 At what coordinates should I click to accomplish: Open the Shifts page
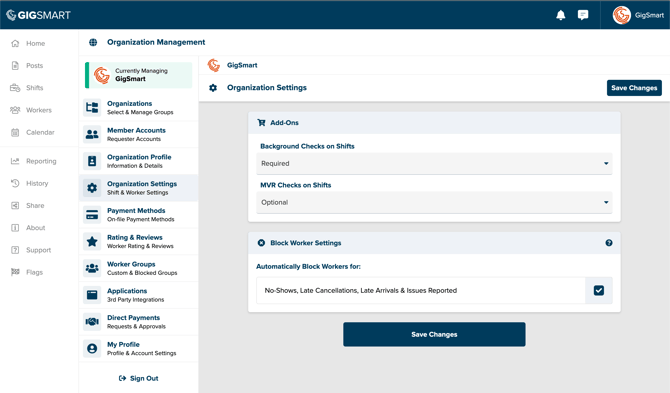[35, 88]
